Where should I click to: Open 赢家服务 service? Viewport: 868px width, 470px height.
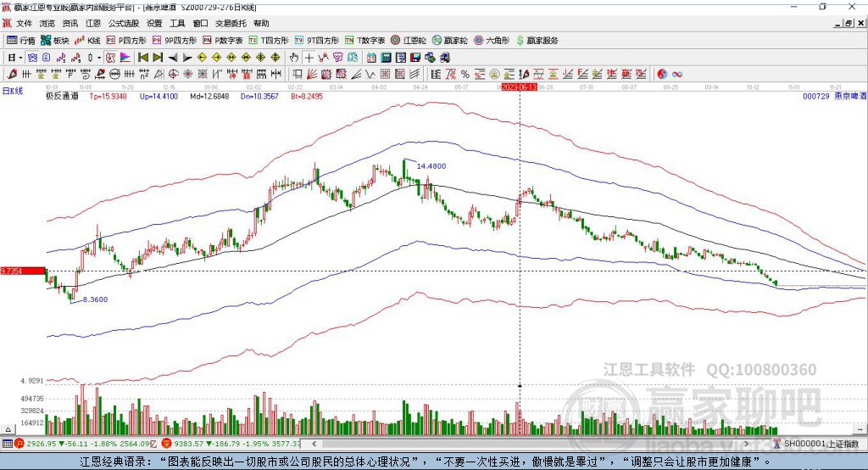point(537,41)
